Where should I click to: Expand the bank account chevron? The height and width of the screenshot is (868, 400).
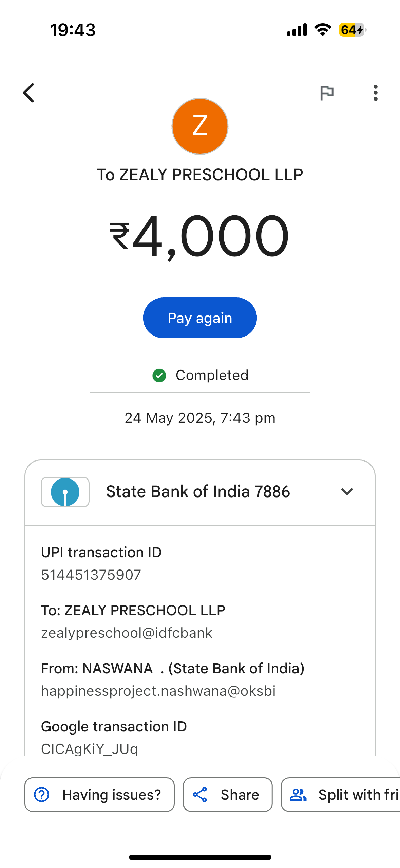tap(347, 492)
